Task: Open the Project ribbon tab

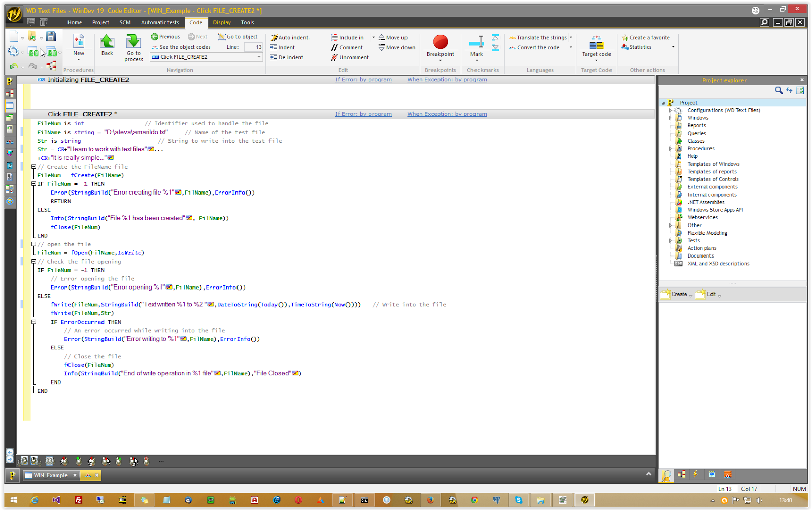Action: 100,22
